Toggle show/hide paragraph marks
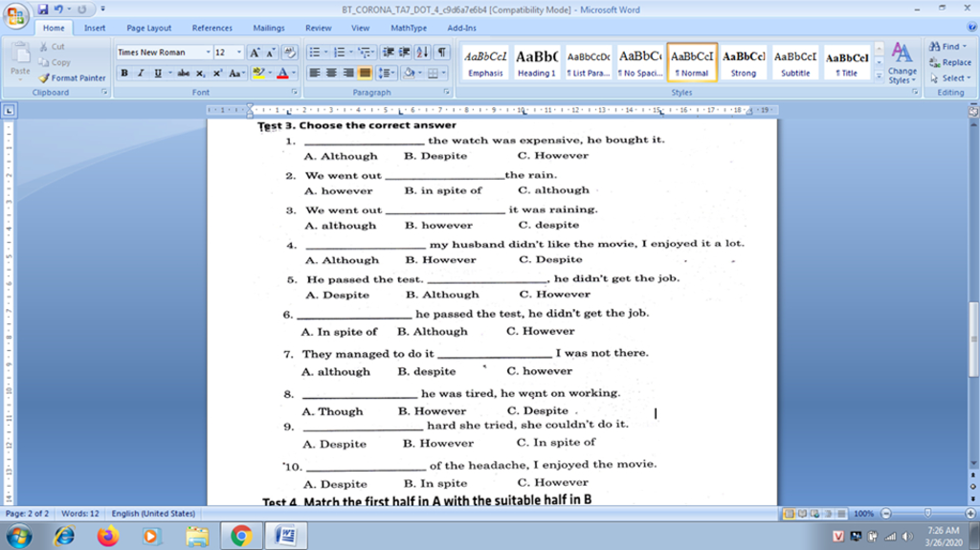 [442, 53]
